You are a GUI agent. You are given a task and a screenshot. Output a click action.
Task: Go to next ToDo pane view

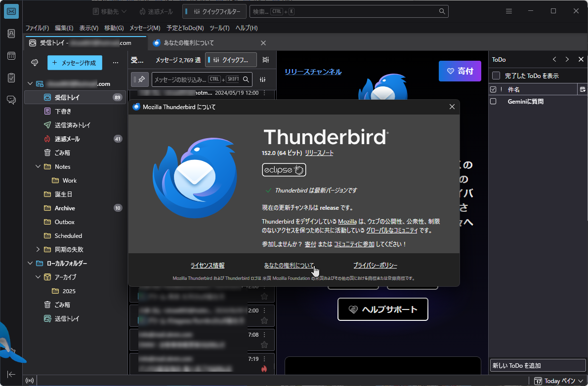[567, 59]
